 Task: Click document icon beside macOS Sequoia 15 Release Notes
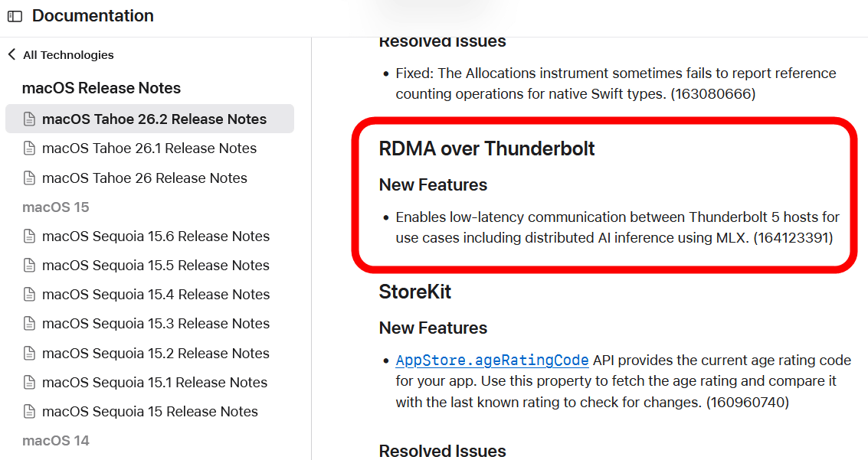click(x=30, y=412)
